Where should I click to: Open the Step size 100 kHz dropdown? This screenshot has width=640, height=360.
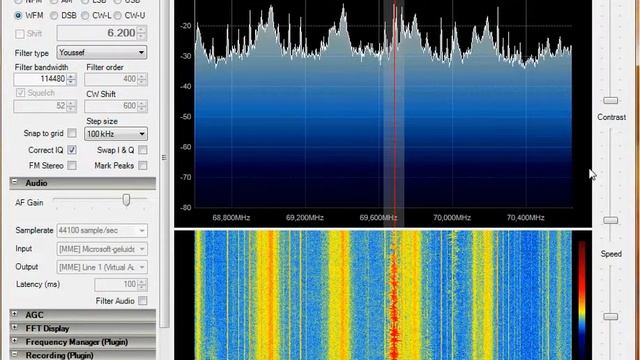tap(116, 134)
